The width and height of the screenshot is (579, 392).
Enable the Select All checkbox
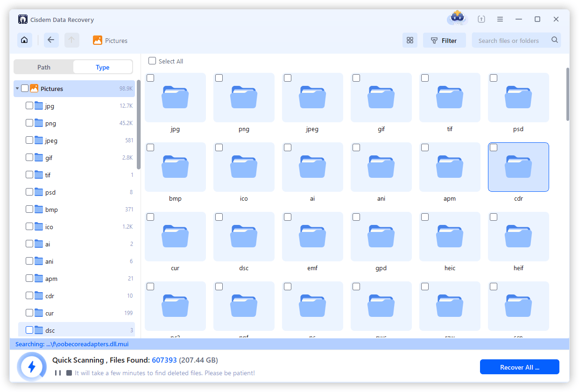pyautogui.click(x=152, y=61)
